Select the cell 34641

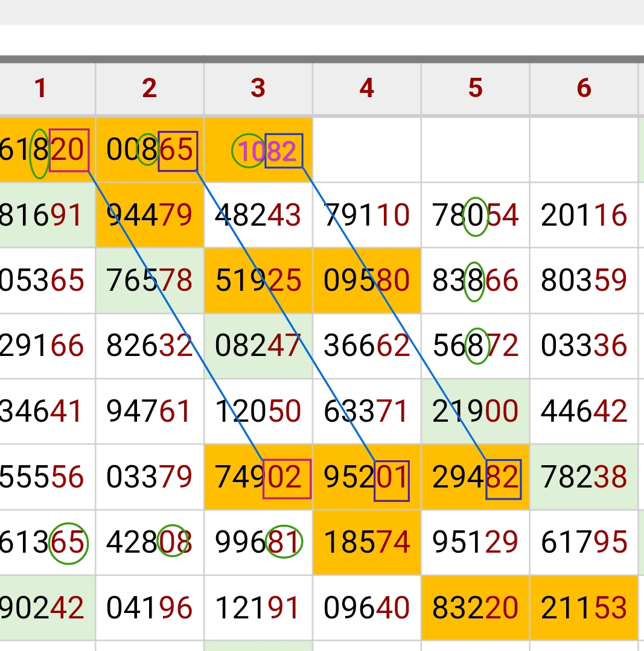click(47, 411)
